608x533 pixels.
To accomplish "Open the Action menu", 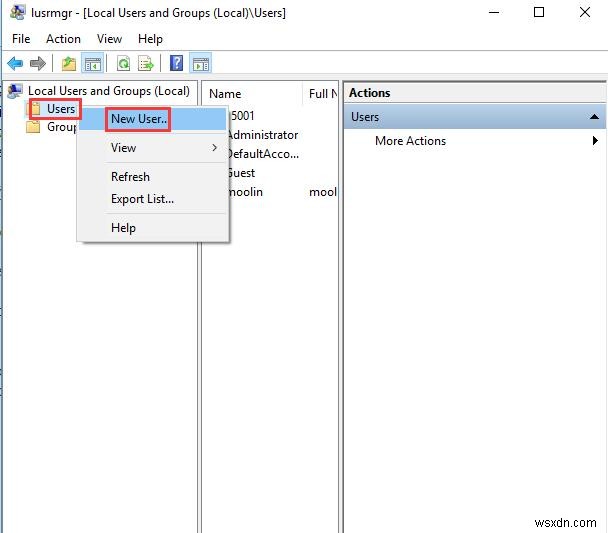I will tap(63, 39).
